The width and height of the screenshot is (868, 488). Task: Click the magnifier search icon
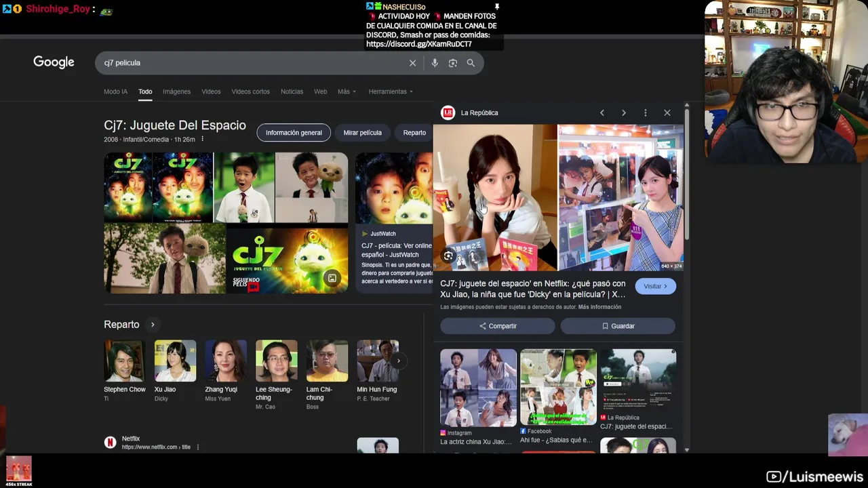tap(471, 63)
